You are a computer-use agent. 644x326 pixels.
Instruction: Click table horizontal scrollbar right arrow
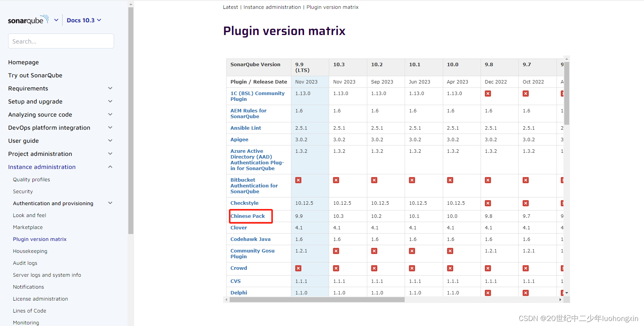(560, 299)
